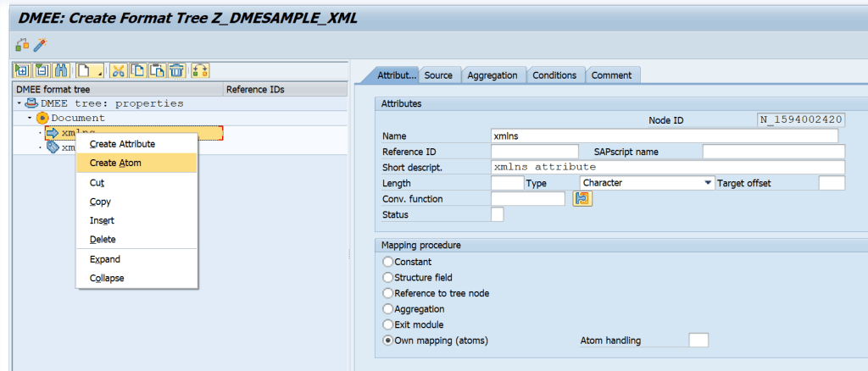Click the create new node page icon
Screen dimensions: 868x371
(x=84, y=71)
